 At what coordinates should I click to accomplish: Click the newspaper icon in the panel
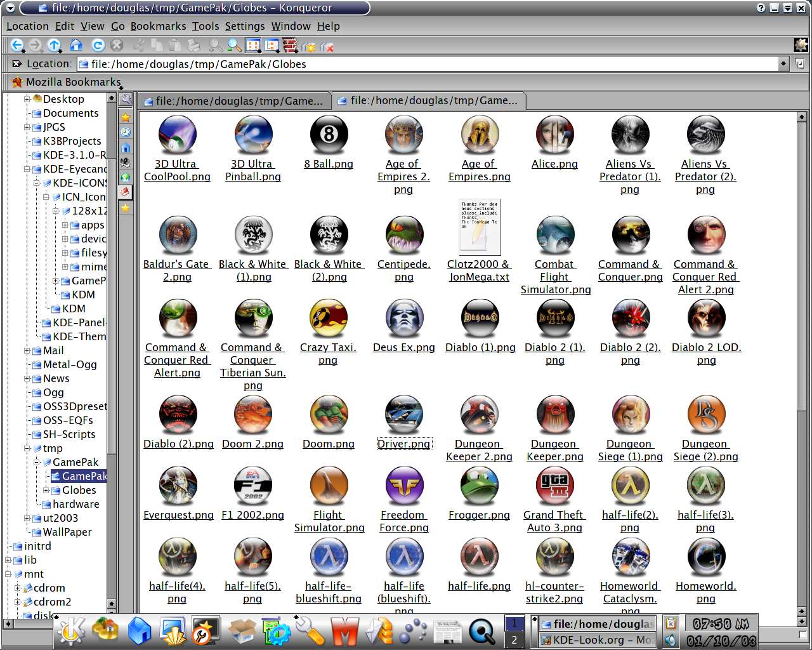(x=448, y=632)
